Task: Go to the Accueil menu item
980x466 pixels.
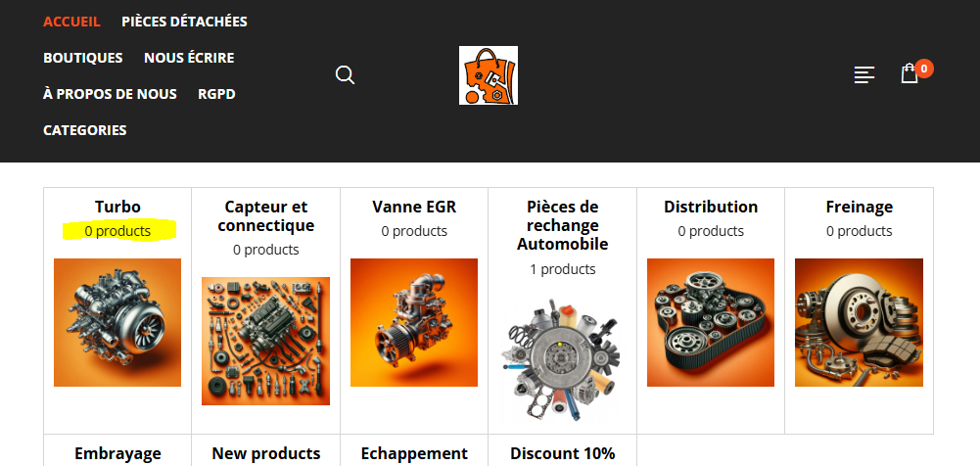Action: [71, 22]
